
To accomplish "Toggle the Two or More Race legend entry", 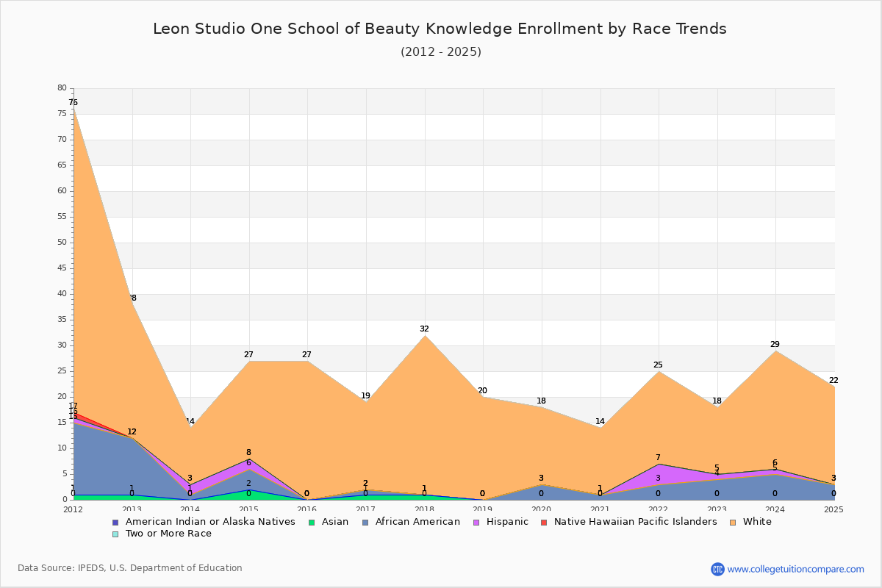I will pos(162,534).
